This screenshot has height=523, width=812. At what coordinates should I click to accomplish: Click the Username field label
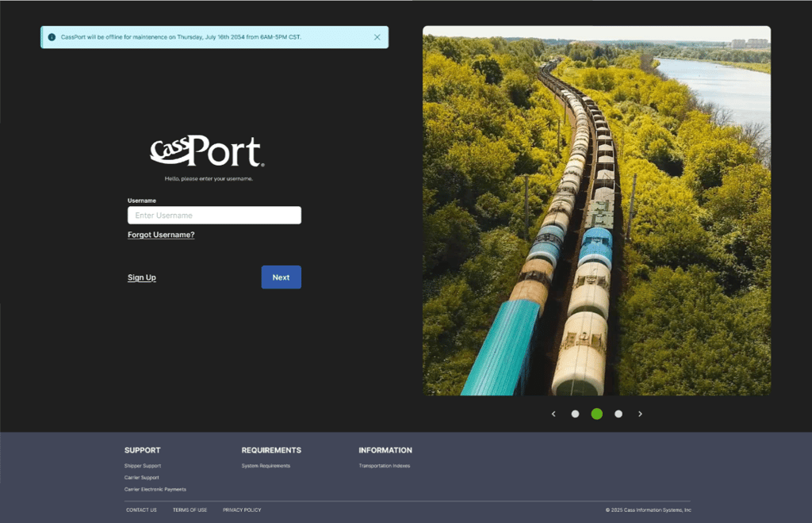[x=141, y=200]
